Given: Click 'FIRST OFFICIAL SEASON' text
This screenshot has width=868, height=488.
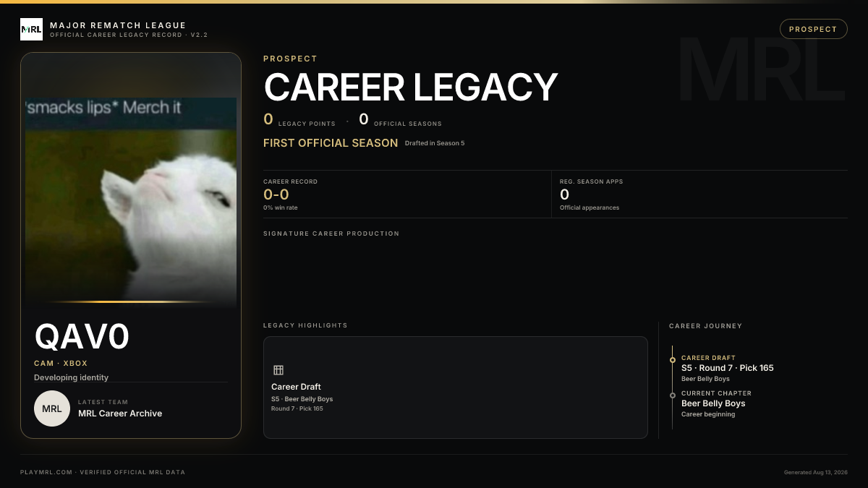Looking at the screenshot, I should 331,143.
